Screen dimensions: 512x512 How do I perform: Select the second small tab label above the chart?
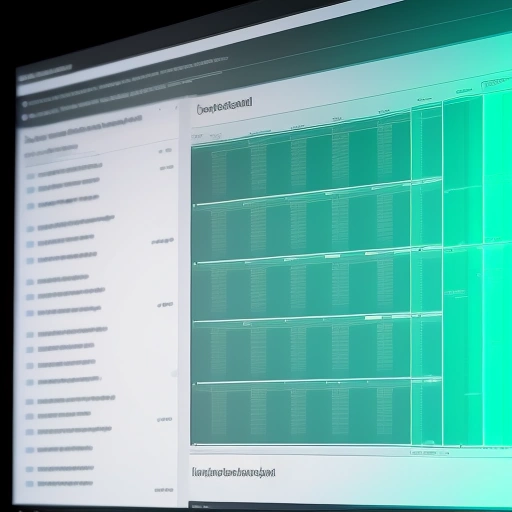(x=215, y=136)
